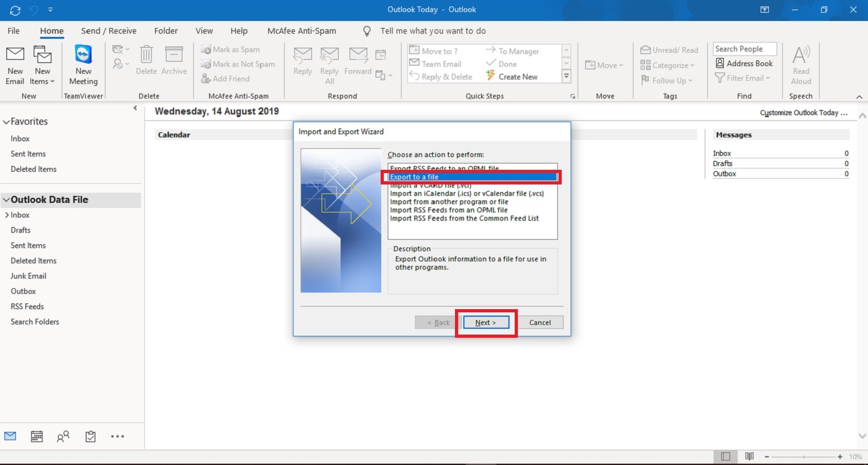This screenshot has height=465, width=868.
Task: Click Mark as Not Spam
Action: 238,64
